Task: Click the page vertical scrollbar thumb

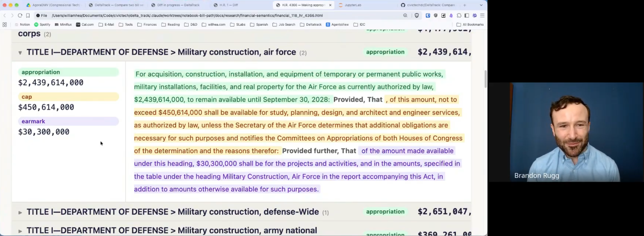Action: coord(485,79)
